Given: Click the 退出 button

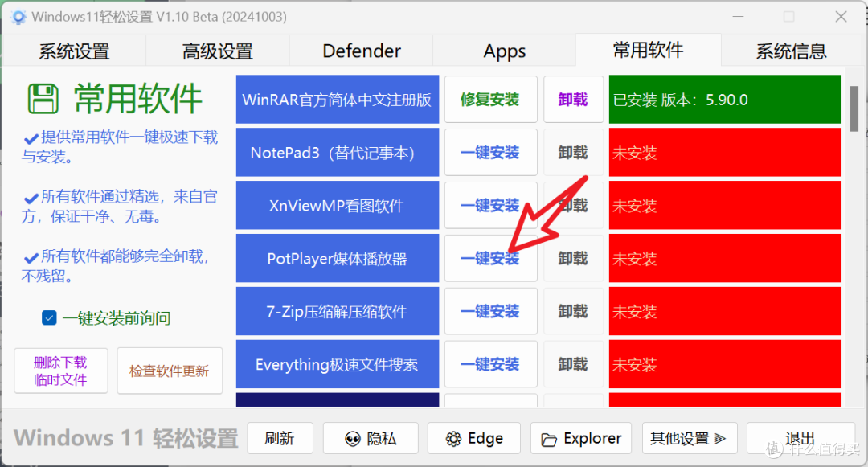Looking at the screenshot, I should [x=800, y=438].
